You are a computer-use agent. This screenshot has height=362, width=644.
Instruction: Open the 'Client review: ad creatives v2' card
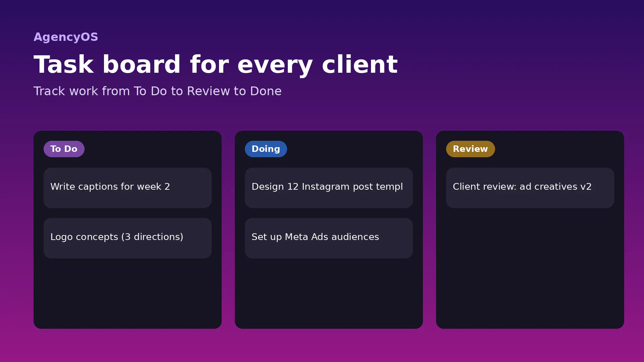[530, 188]
